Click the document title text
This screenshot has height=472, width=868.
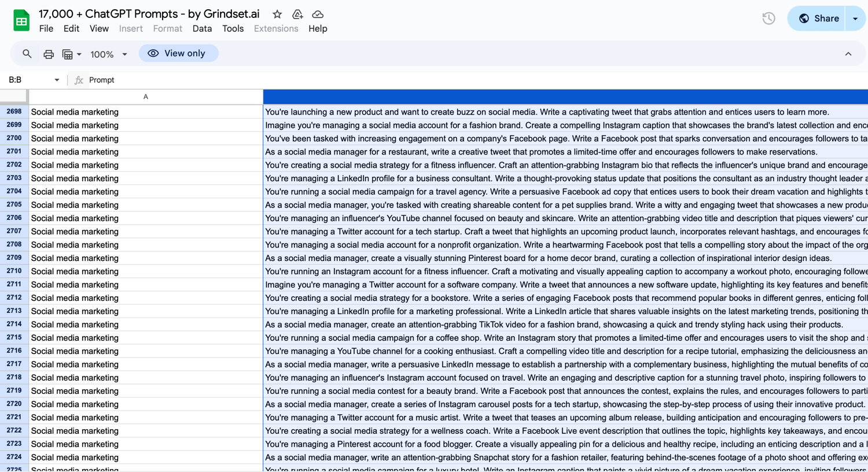pos(149,14)
